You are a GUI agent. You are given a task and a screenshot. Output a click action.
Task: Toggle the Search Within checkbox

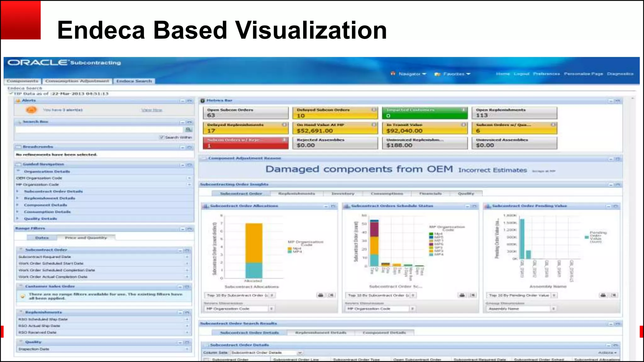pos(162,137)
